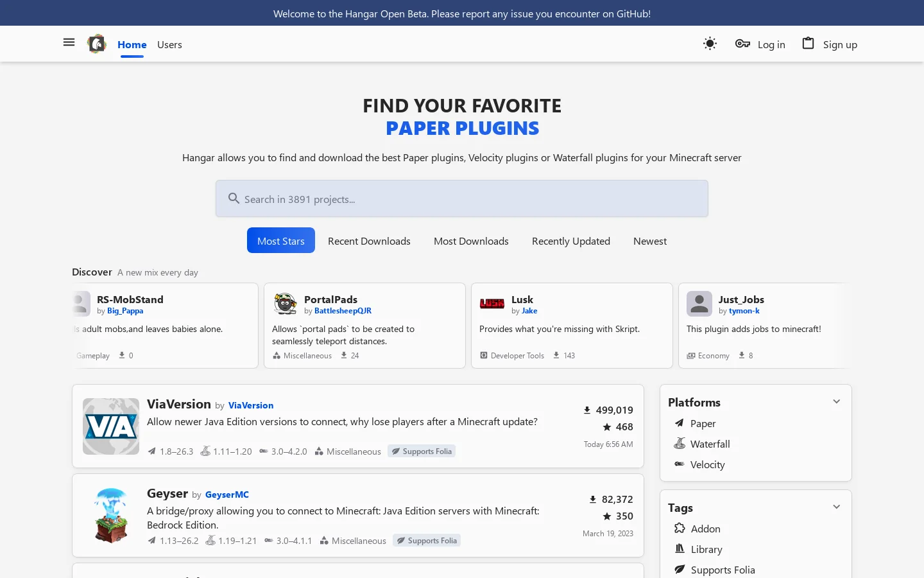Click the download icon next to 499,019

pos(586,410)
